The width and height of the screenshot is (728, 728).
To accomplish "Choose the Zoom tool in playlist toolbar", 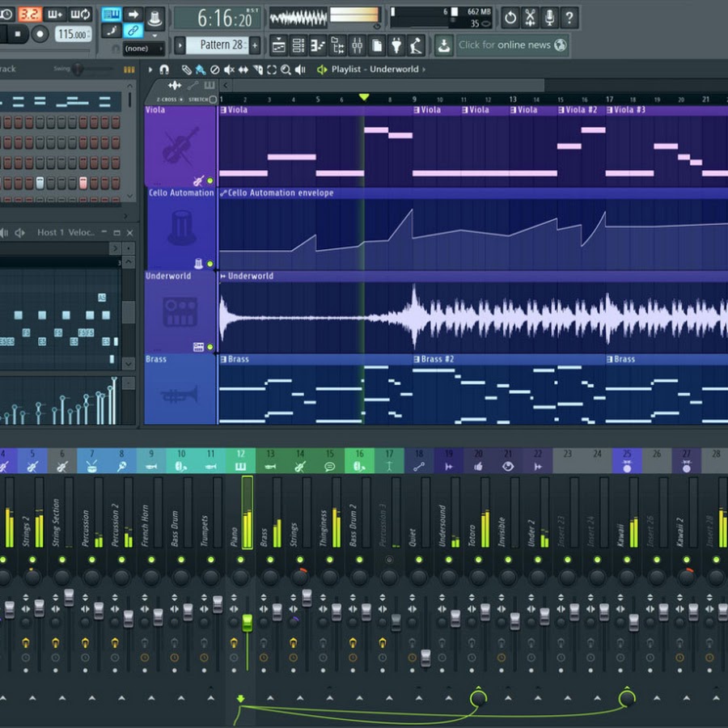I will point(286,70).
